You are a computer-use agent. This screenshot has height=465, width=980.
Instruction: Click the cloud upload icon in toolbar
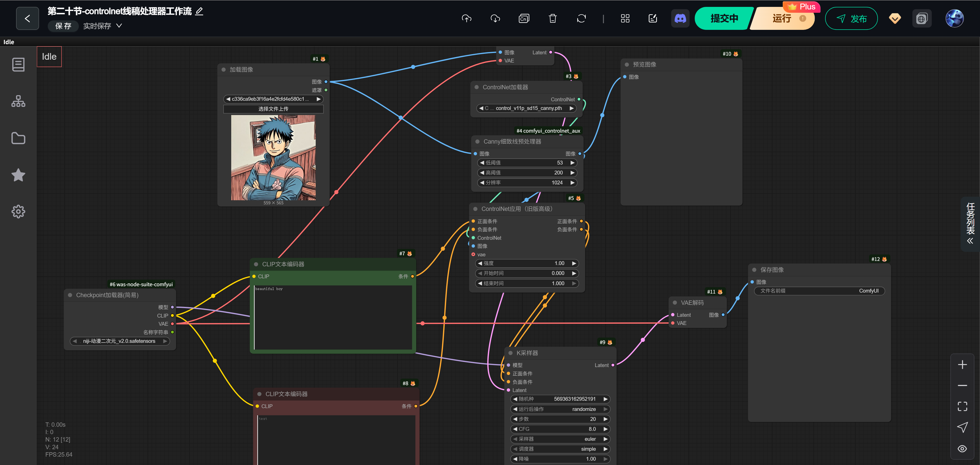point(467,18)
